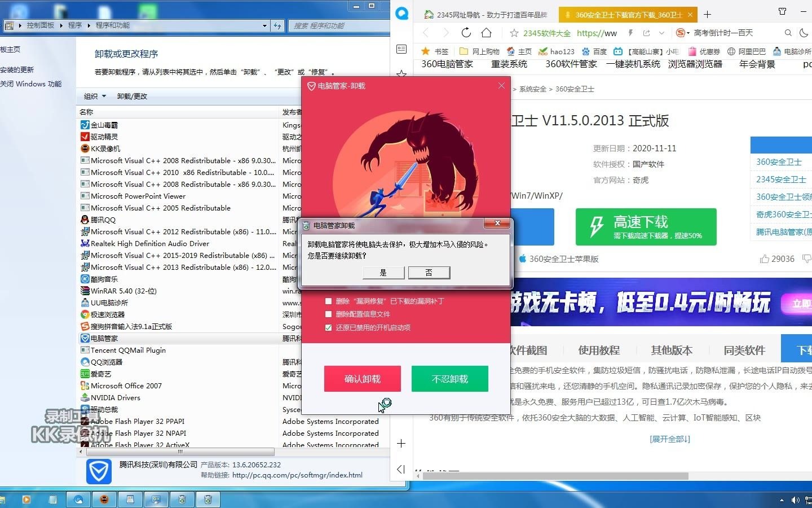Image resolution: width=812 pixels, height=508 pixels.
Task: Click the bookmark star in the address bar
Action: point(514,33)
